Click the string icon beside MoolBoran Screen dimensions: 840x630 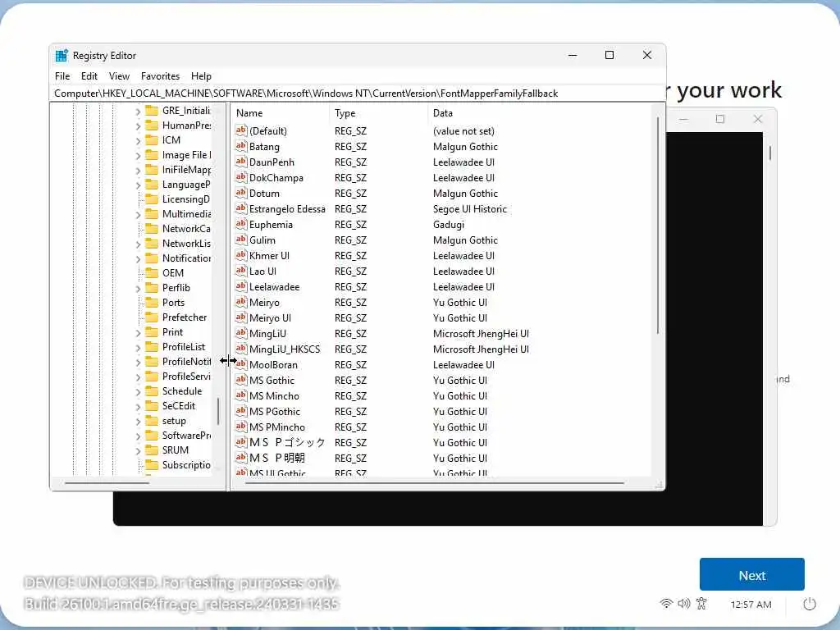[241, 363]
